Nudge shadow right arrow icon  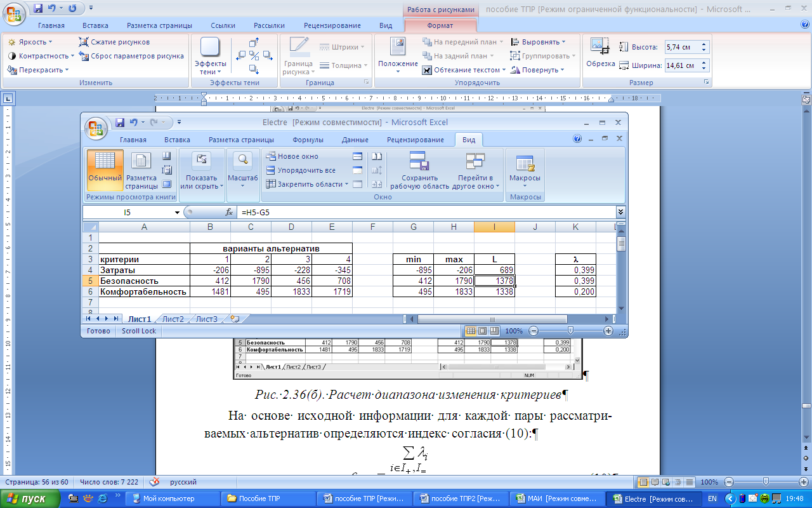pyautogui.click(x=268, y=56)
